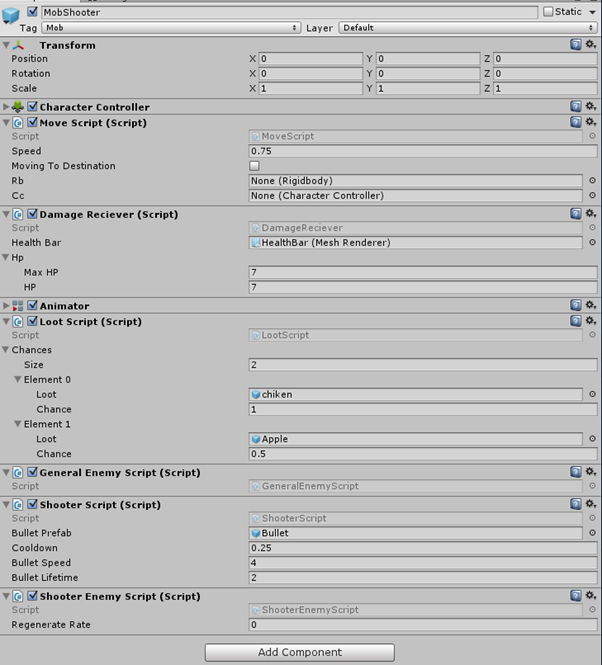
Task: Collapse the Shooter Script component
Action: click(x=6, y=505)
